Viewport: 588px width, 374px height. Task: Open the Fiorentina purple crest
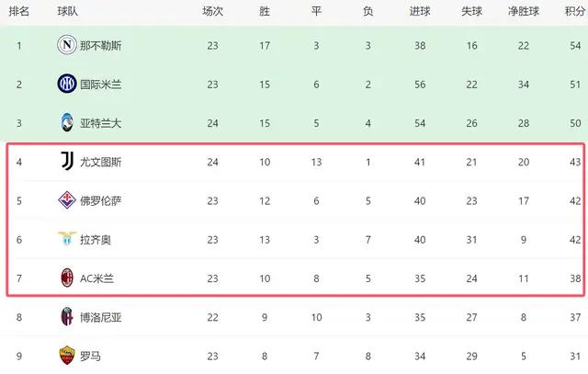67,200
